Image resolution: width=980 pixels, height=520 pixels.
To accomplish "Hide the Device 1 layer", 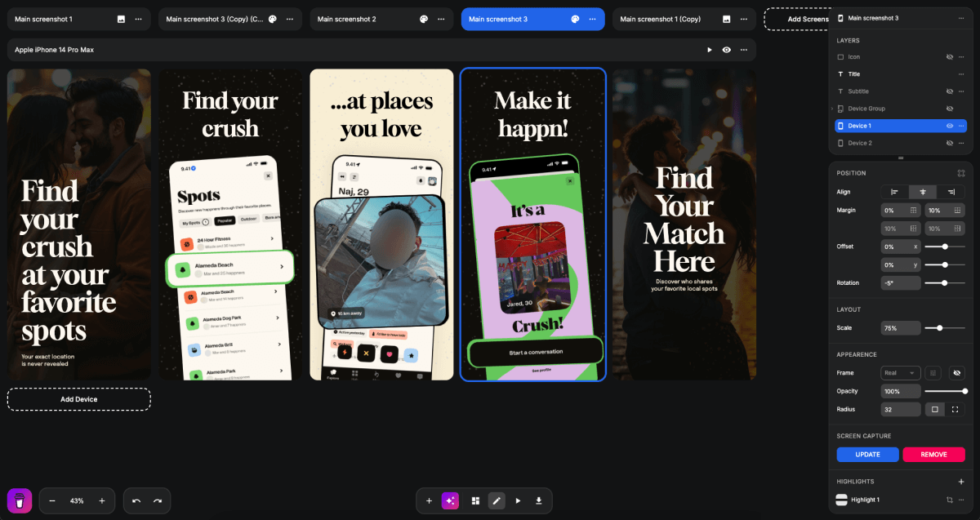I will click(x=949, y=126).
